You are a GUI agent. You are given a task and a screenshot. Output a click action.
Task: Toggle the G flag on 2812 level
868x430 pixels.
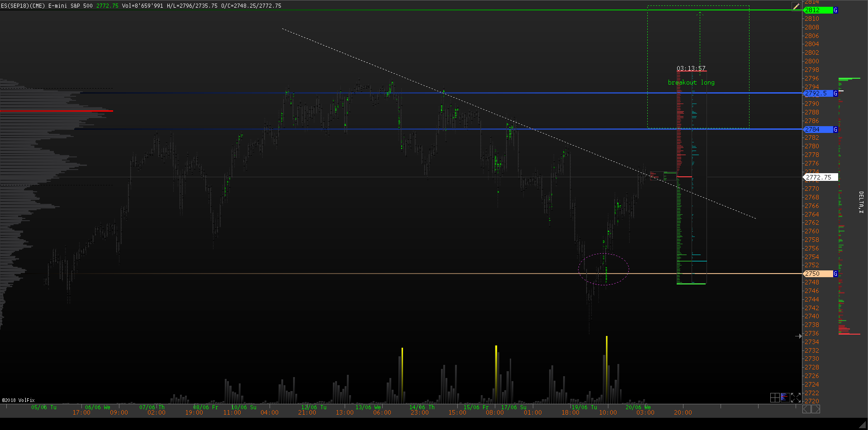coord(835,10)
